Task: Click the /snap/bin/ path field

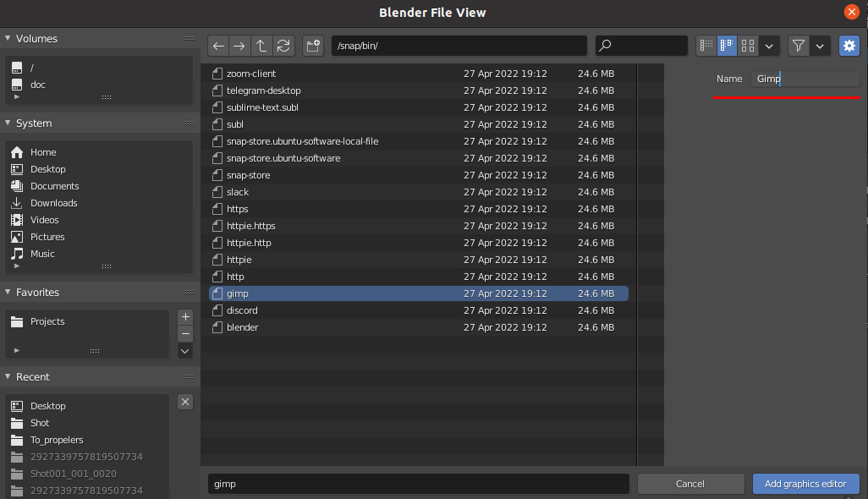Action: coord(459,46)
